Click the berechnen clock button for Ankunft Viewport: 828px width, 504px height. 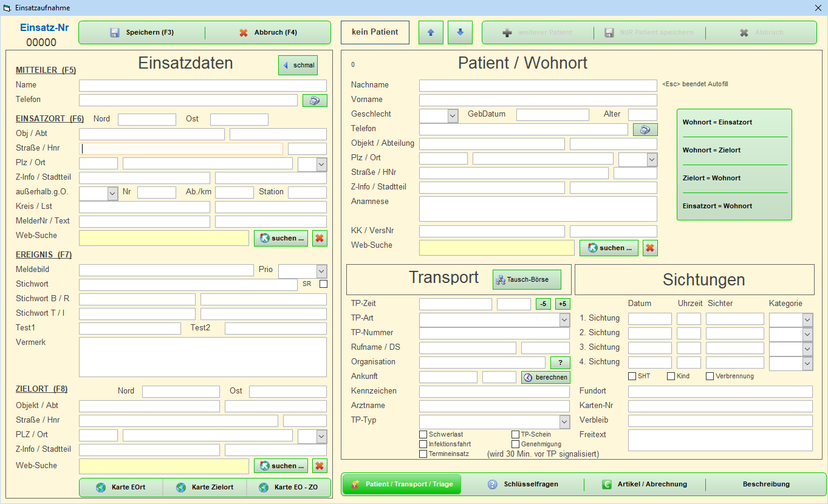(x=546, y=378)
